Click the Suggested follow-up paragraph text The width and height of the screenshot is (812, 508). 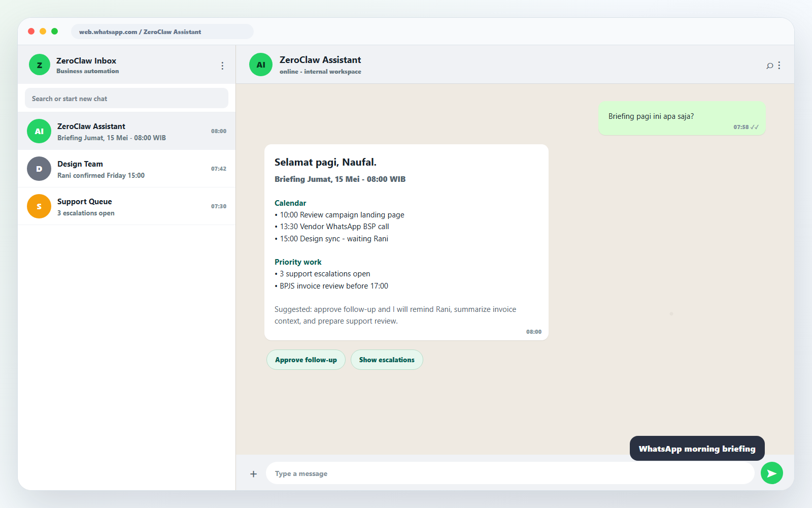point(395,315)
